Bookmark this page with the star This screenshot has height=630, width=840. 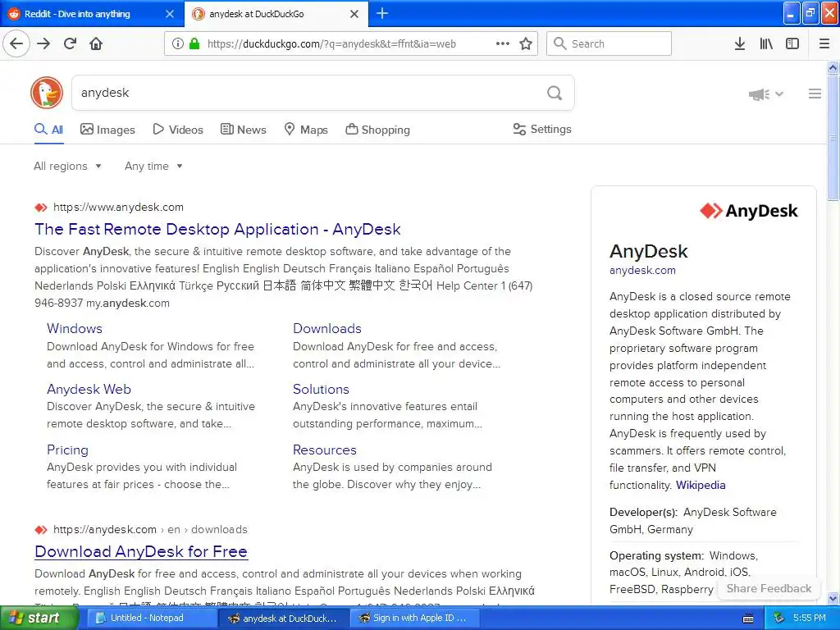(526, 44)
